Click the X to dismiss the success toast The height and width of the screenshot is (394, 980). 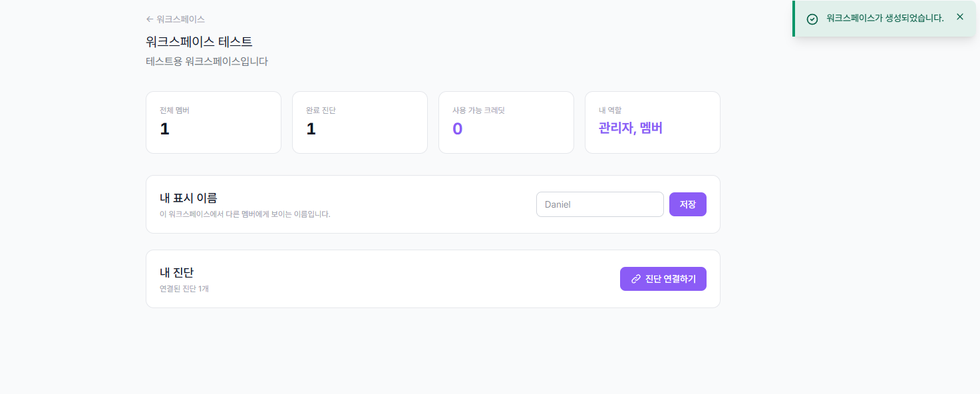(x=959, y=17)
